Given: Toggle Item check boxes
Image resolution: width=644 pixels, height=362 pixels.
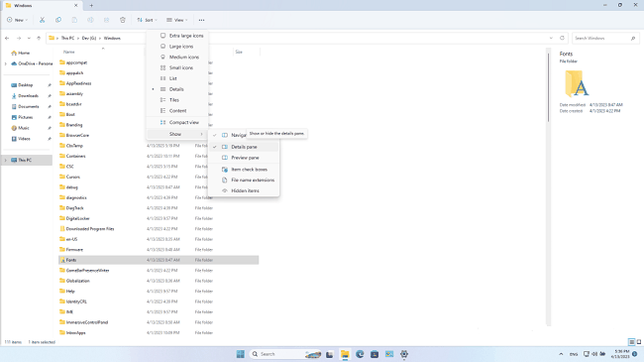Looking at the screenshot, I should coord(244,170).
